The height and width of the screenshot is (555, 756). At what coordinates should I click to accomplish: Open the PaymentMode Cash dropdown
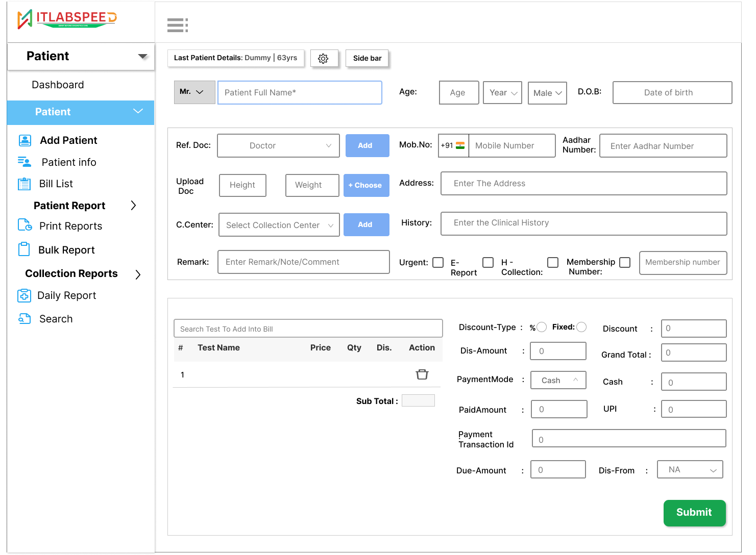(558, 380)
